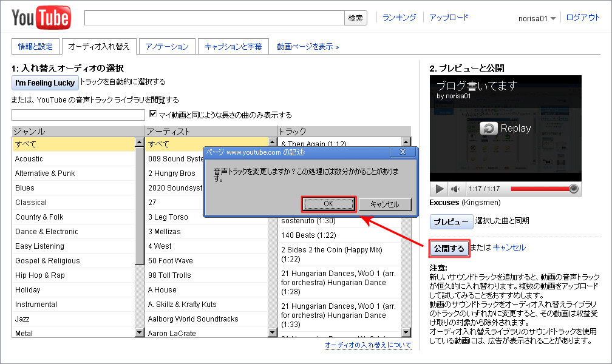Focus the track library search box
612x364 pixels.
point(78,115)
